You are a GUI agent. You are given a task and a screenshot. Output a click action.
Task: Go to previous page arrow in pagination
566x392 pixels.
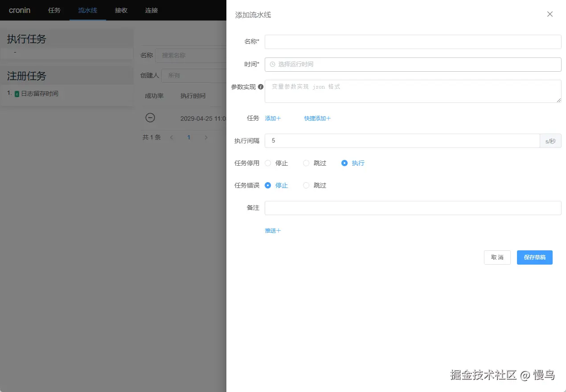pos(172,137)
